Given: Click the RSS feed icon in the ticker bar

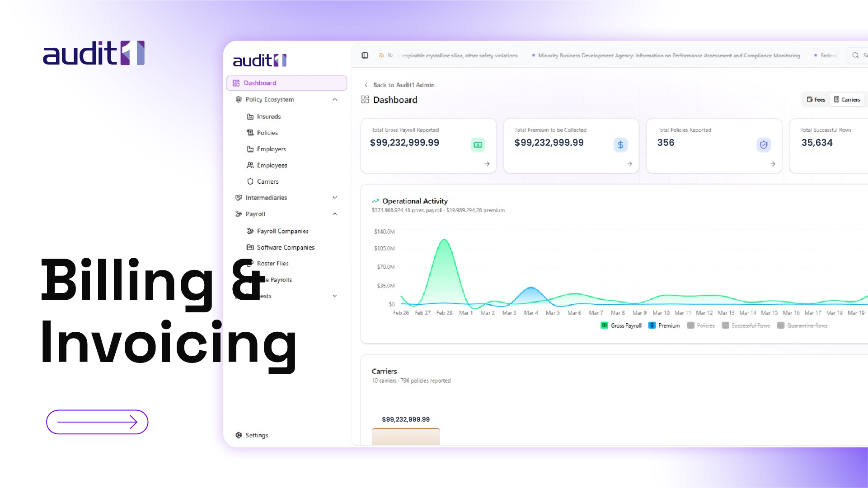Looking at the screenshot, I should pyautogui.click(x=381, y=55).
